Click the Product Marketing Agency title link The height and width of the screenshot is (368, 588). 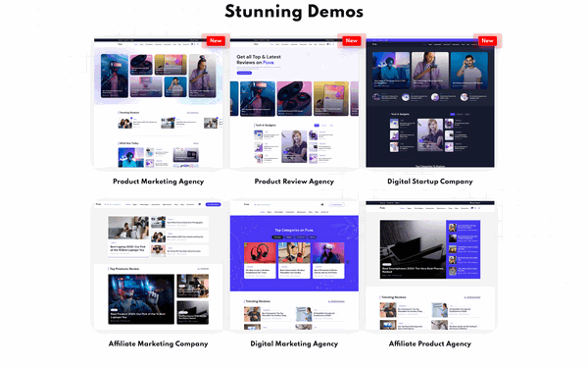point(158,182)
